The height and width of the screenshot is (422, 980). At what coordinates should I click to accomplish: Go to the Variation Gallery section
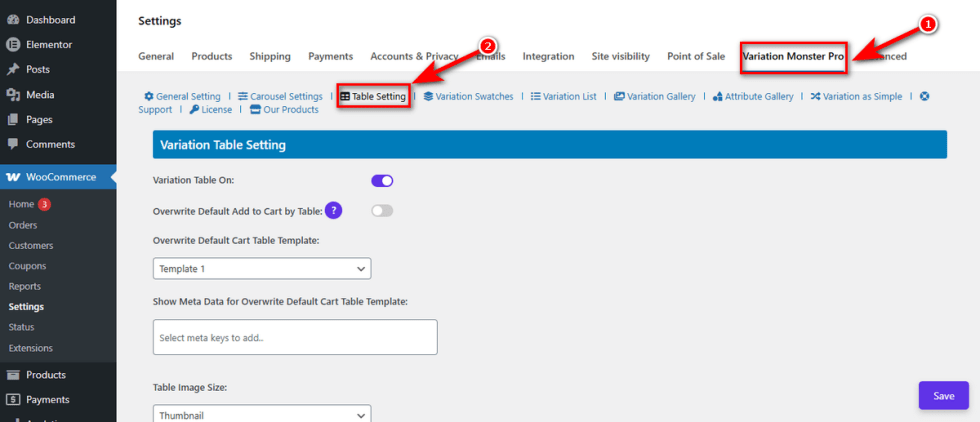(x=661, y=96)
